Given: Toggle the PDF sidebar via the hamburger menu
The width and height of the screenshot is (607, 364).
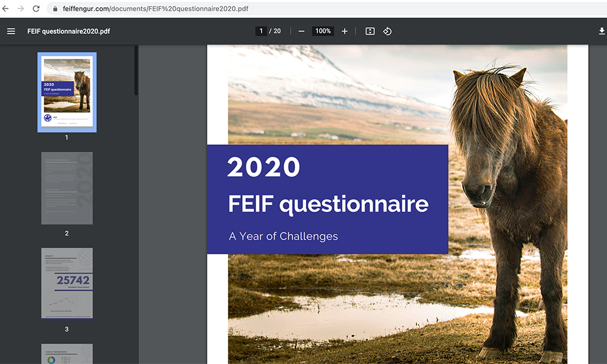Looking at the screenshot, I should click(x=11, y=32).
